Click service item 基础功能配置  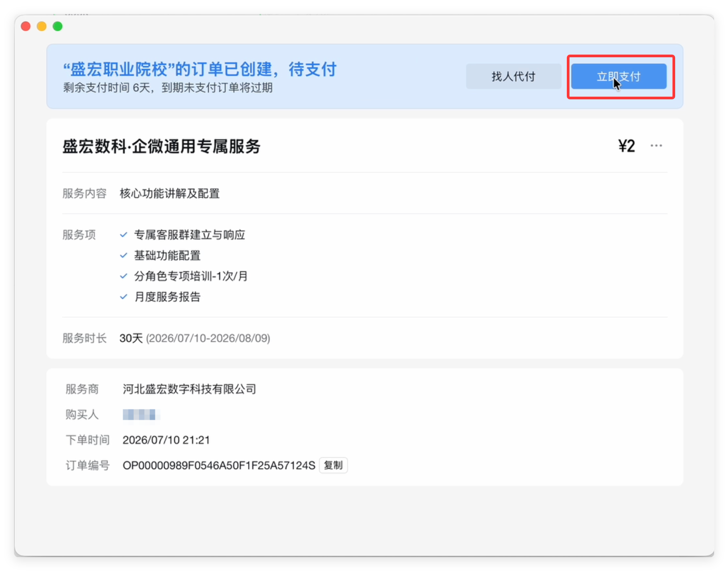click(167, 256)
